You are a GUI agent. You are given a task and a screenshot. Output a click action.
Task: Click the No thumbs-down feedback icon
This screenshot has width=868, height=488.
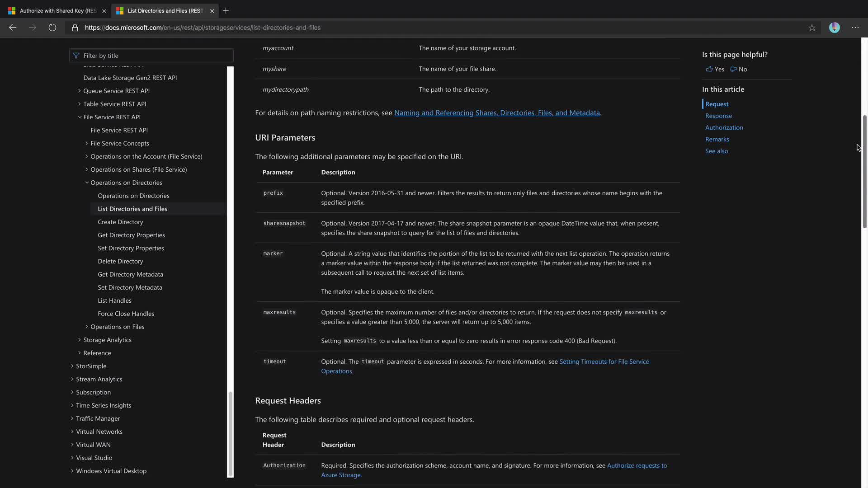(x=733, y=69)
